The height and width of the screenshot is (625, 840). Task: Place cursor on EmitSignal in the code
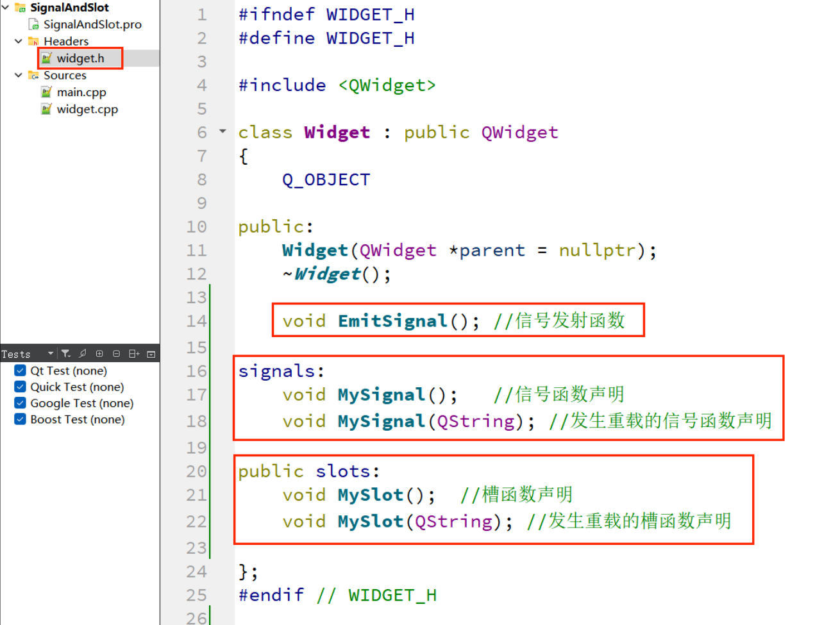[x=392, y=321]
